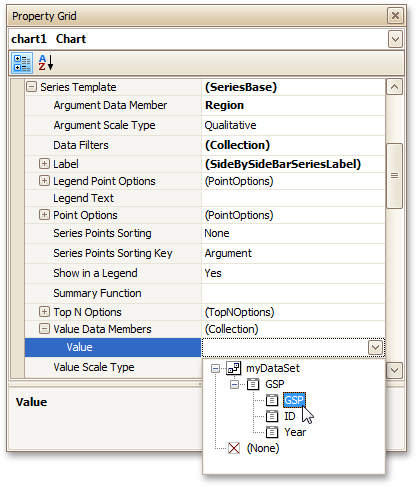
Task: Collapse the myDataSet tree node
Action: pyautogui.click(x=216, y=368)
